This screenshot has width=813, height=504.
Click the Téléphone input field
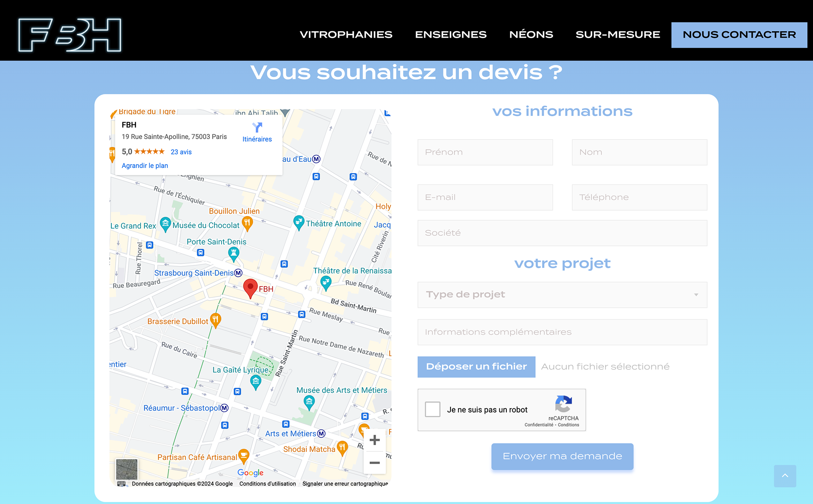[639, 197]
